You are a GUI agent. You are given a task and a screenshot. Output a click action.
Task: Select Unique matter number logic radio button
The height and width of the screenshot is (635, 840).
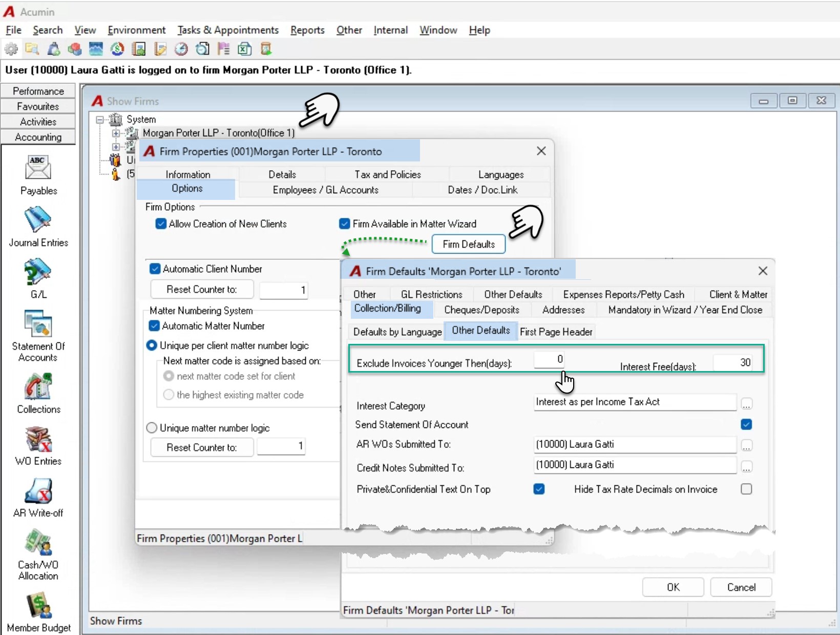152,428
